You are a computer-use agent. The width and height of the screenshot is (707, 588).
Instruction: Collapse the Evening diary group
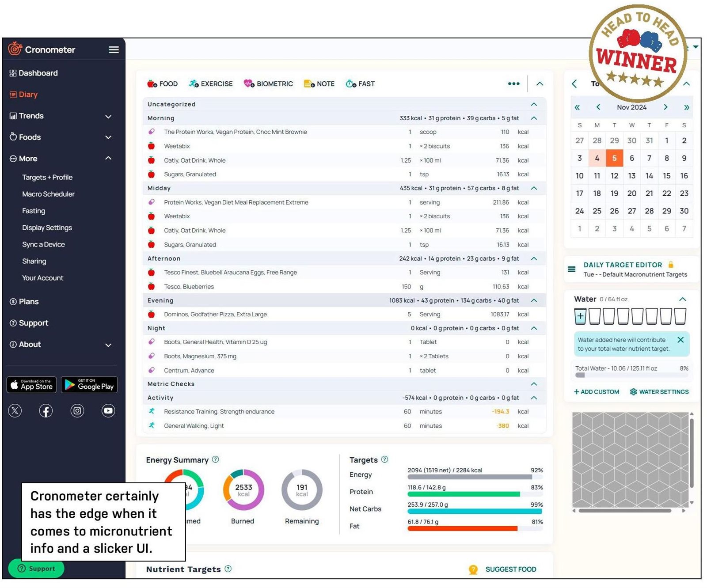(x=534, y=300)
